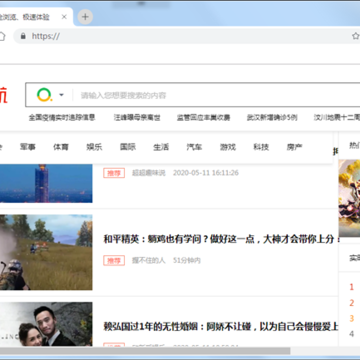Image resolution: width=360 pixels, height=360 pixels.
Task: Click the horizontal scrollbar at page bottom
Action: pos(145,351)
